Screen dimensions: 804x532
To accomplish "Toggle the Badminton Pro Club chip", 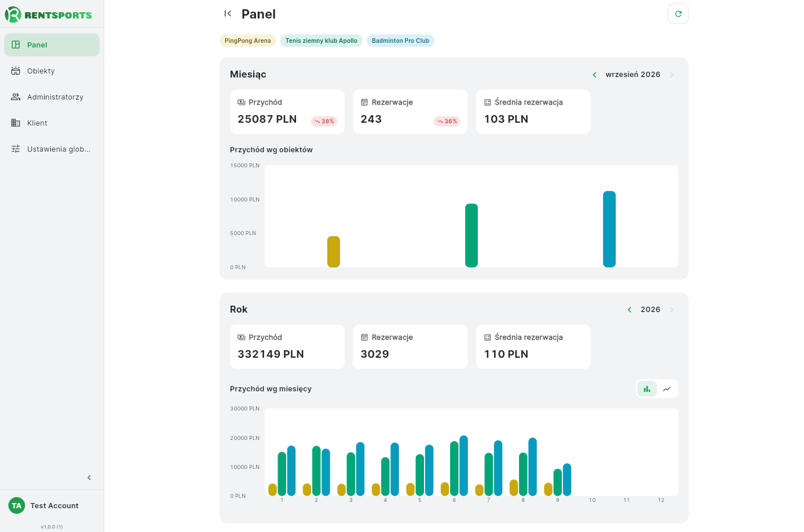I will 400,41.
